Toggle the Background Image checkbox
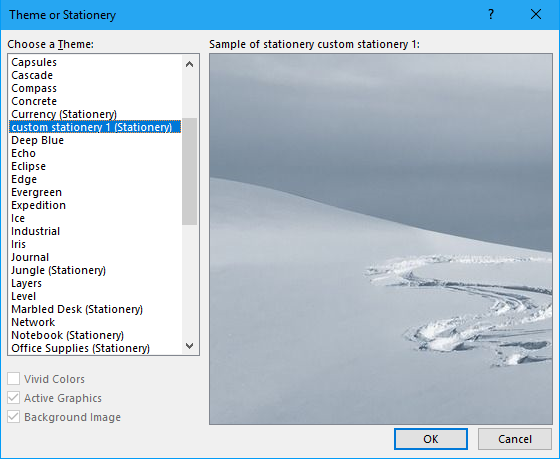 14,417
